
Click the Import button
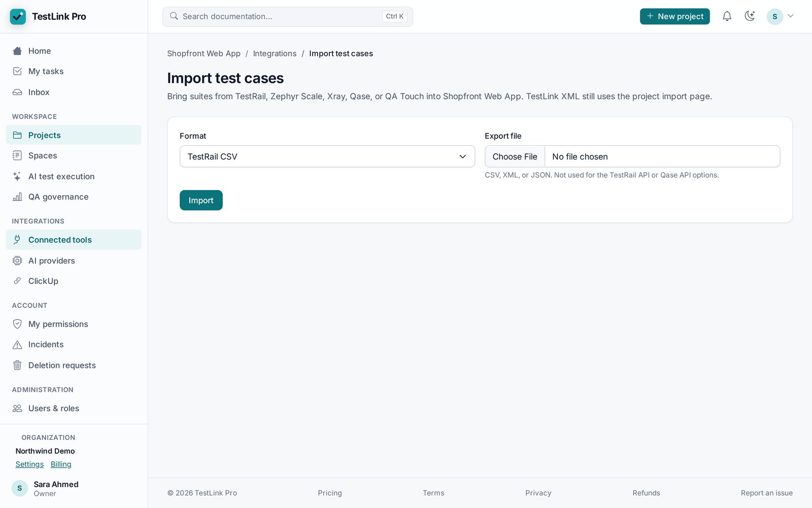pos(201,200)
